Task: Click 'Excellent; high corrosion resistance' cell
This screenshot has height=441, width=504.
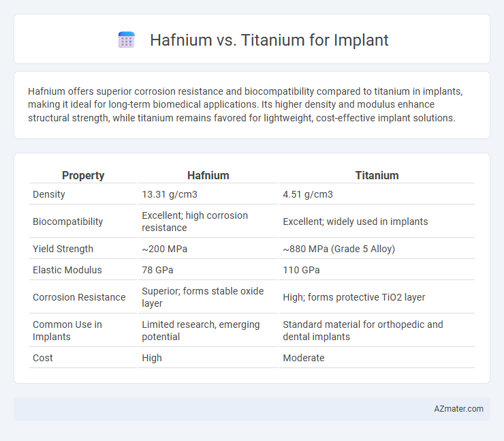Action: click(208, 222)
